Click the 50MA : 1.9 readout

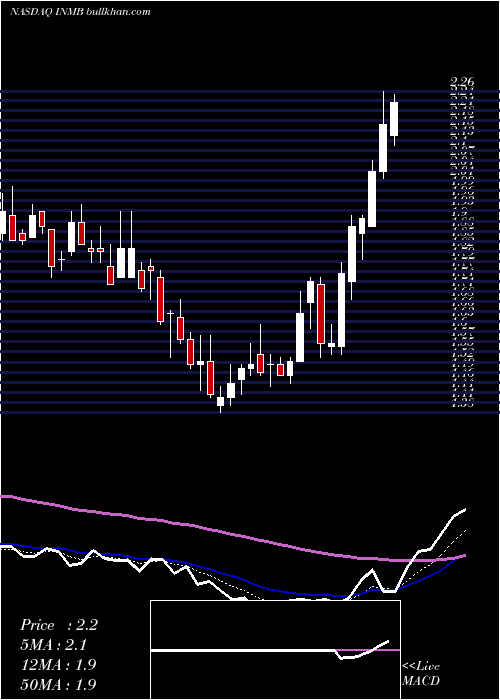pos(58,684)
